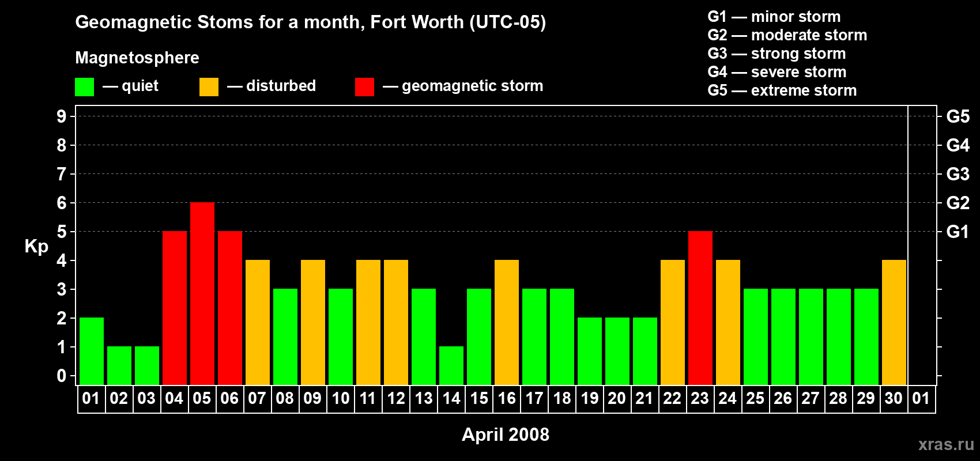Click the green bar for April 14
The height and width of the screenshot is (461, 980).
pyautogui.click(x=451, y=365)
